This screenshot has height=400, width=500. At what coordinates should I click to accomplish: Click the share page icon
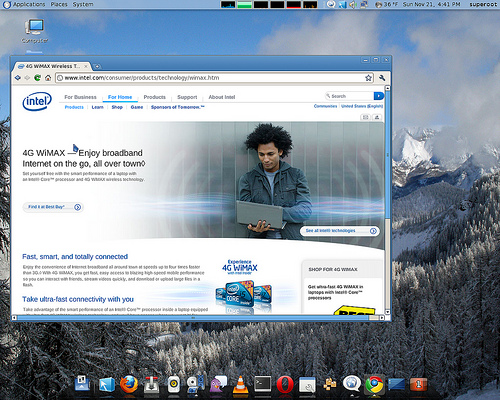[377, 117]
